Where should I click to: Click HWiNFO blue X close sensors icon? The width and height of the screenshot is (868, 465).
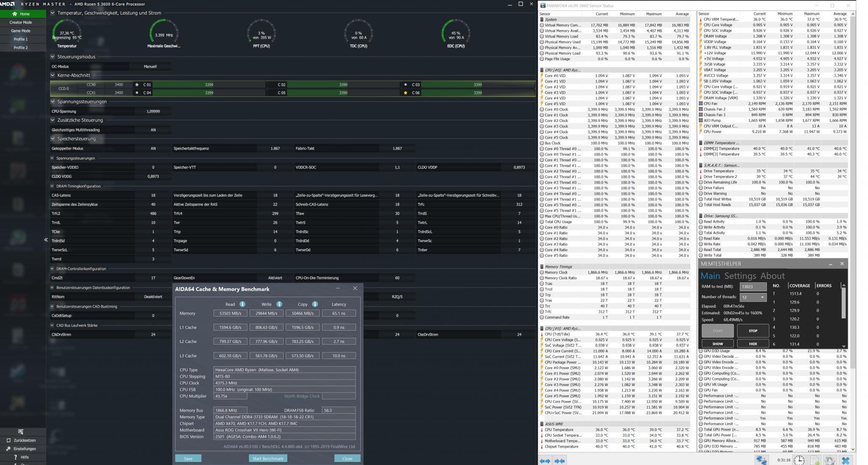[846, 460]
